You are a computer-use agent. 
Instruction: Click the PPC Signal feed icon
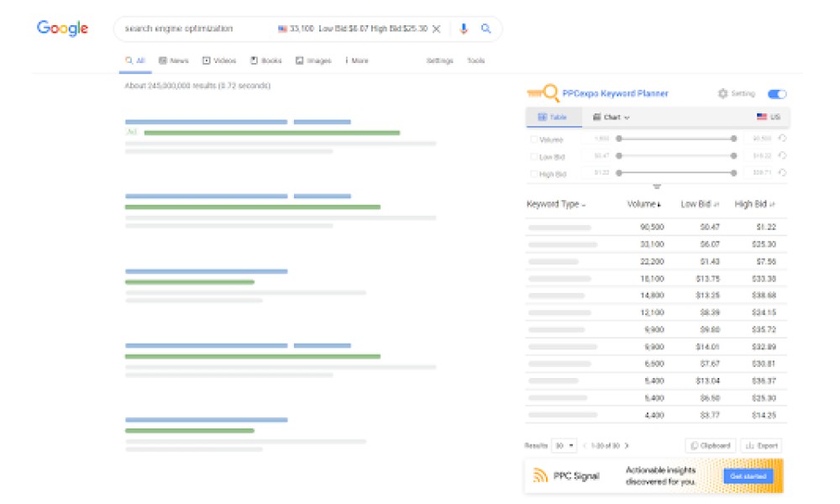point(540,475)
